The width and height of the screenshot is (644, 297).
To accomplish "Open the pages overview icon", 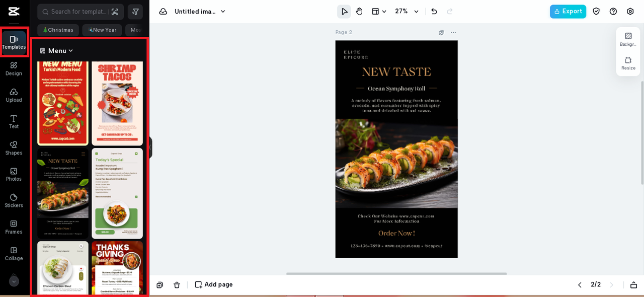I will (633, 285).
